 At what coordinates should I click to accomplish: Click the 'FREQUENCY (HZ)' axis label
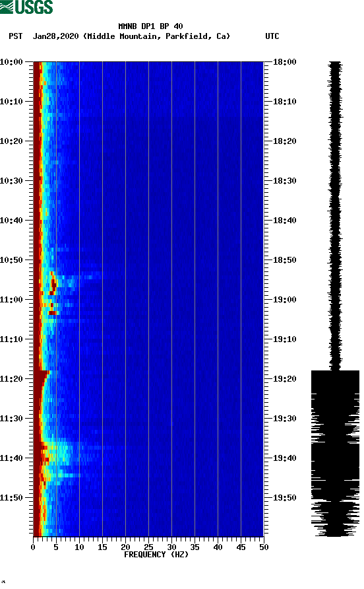[x=156, y=555]
